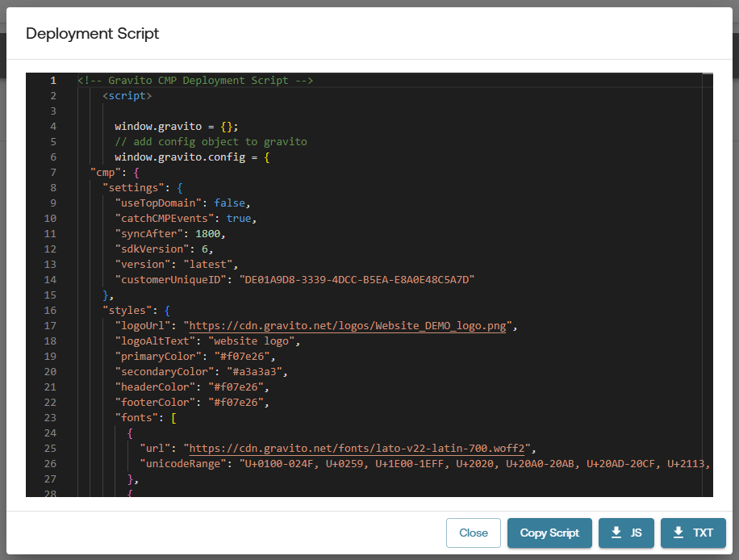Download the script as a TXT file
Image resolution: width=739 pixels, height=560 pixels.
[693, 533]
